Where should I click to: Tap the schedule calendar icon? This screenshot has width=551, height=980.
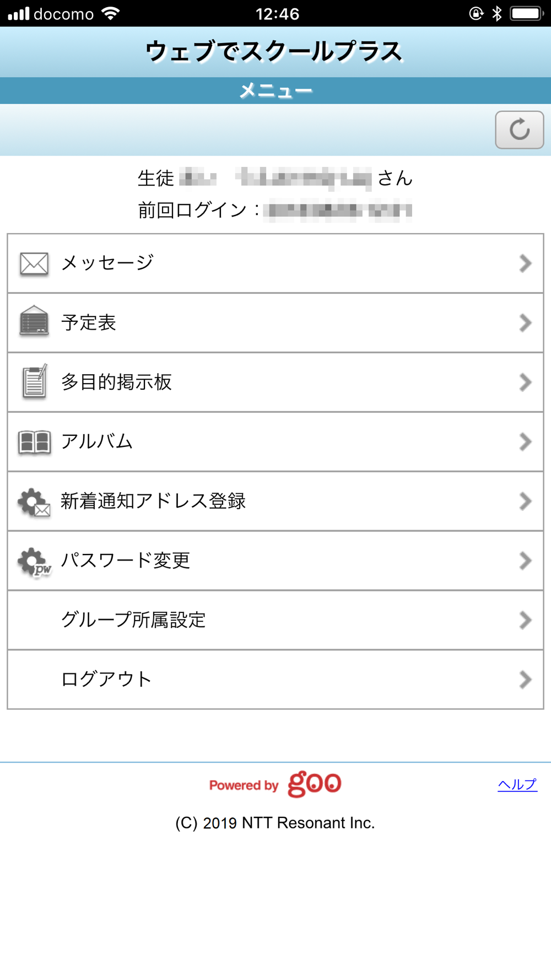point(34,321)
